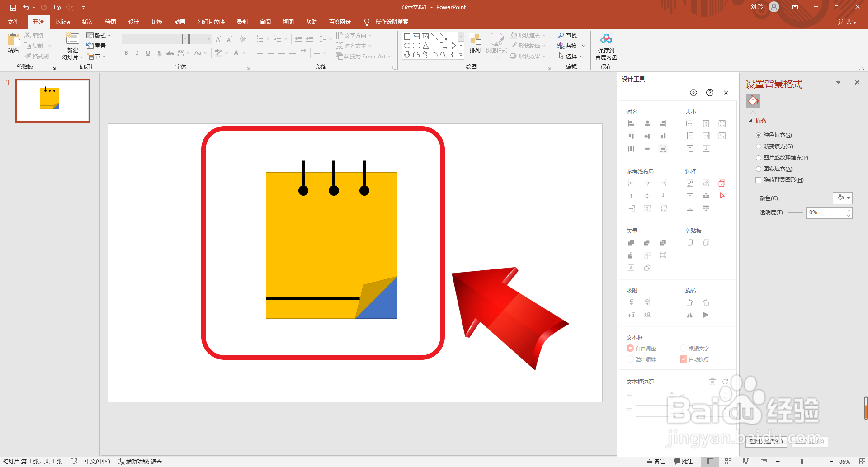Click align bottom icon under 对齐
The image size is (868, 467).
[x=663, y=136]
